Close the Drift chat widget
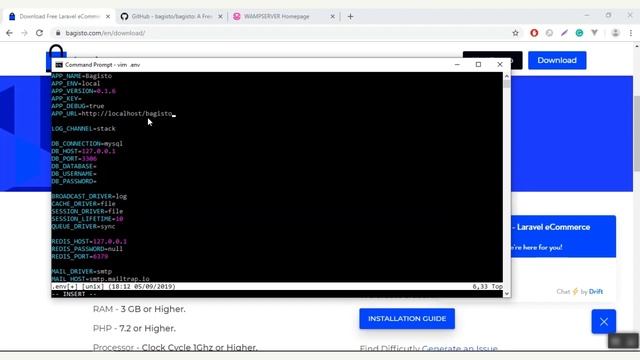 (x=604, y=322)
